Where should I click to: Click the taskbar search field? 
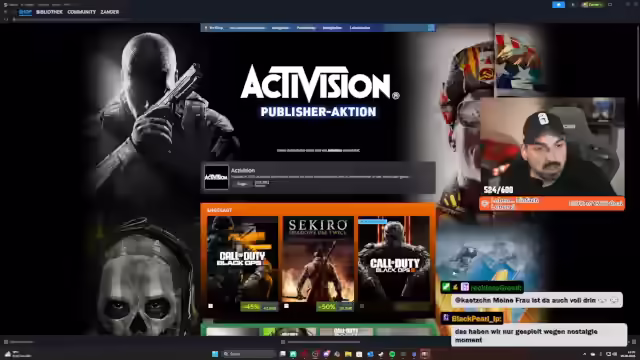pos(249,354)
